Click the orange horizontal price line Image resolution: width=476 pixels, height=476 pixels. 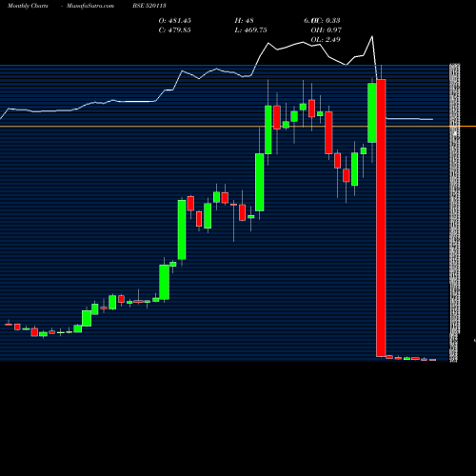click(238, 127)
